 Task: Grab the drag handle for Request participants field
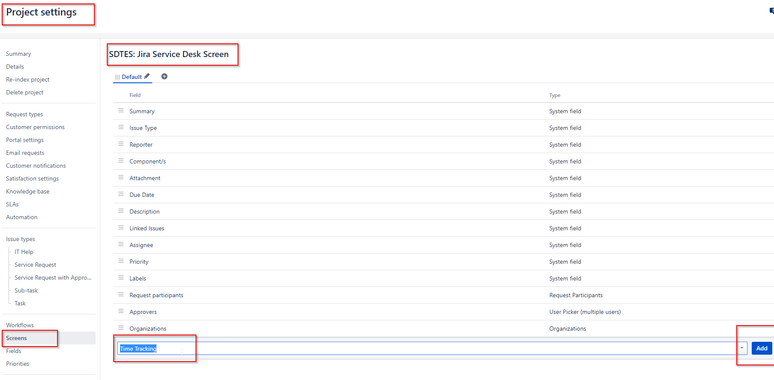pos(120,295)
